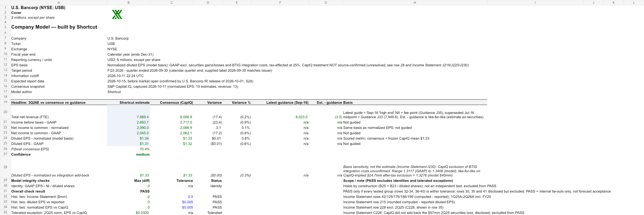
Task: Select total net revenue estimate 7,989.4
Action: 142,117
